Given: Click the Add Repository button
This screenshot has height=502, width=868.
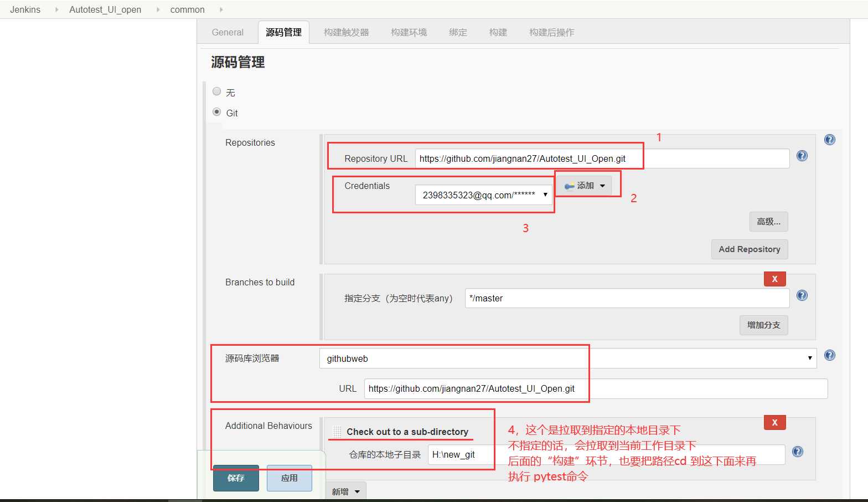Looking at the screenshot, I should [750, 249].
